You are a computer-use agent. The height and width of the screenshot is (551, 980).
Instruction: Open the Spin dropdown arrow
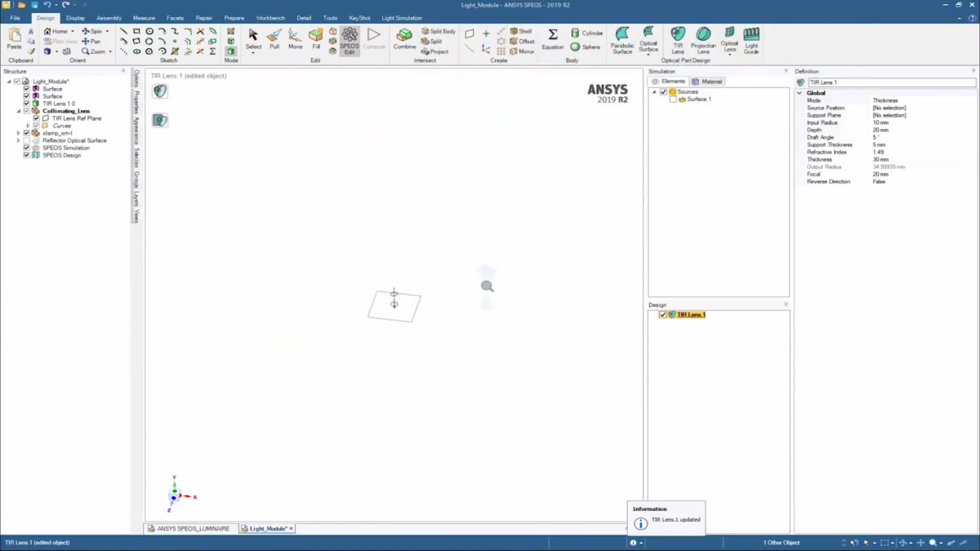[106, 31]
